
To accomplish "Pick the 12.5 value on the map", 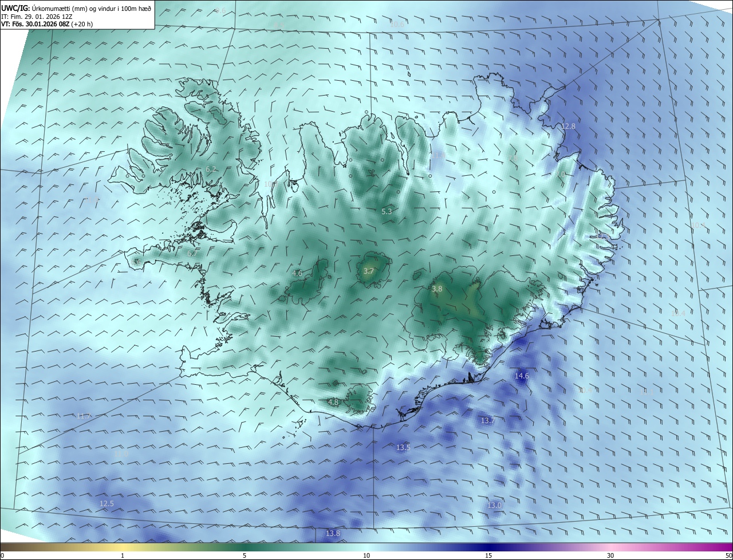I will [x=107, y=503].
